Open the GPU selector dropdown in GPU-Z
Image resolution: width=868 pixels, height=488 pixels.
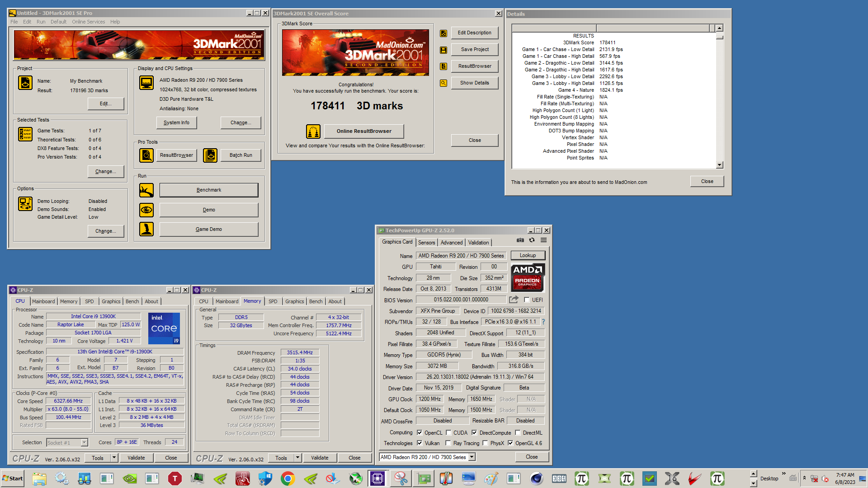coord(472,457)
